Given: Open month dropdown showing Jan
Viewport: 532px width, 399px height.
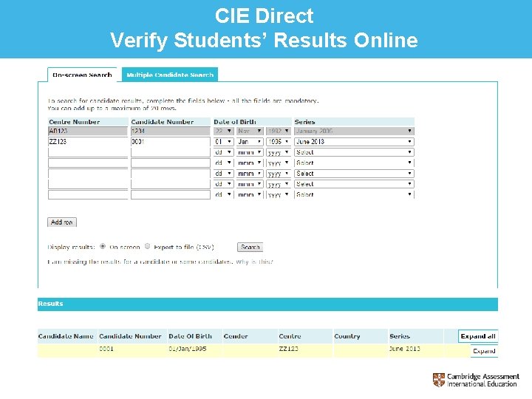Looking at the screenshot, I should point(250,141).
